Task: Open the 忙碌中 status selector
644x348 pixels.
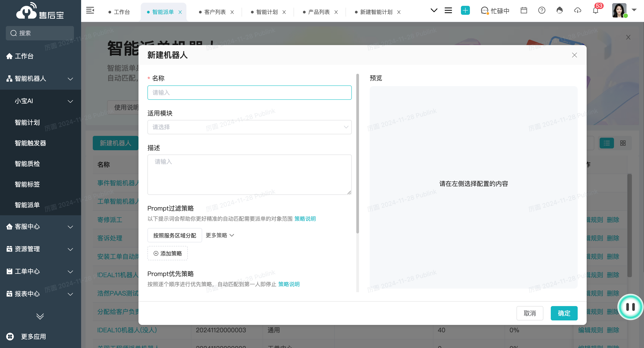Action: point(495,11)
